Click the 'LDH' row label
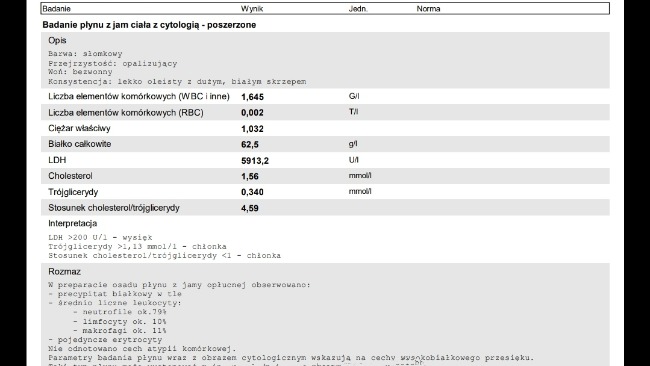Screen dimensions: 650x366 [57, 160]
